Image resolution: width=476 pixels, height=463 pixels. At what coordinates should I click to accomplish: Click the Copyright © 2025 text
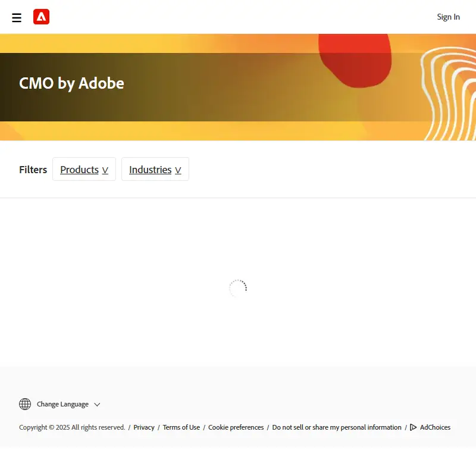point(72,427)
